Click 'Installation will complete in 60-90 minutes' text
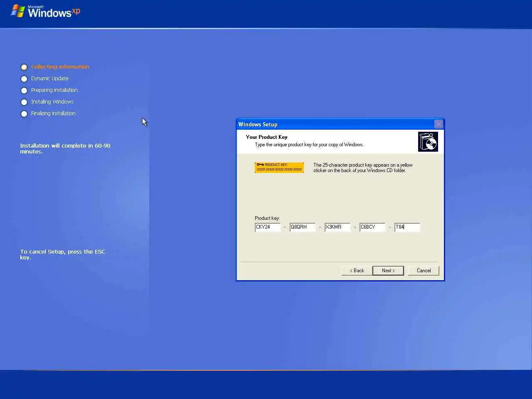The height and width of the screenshot is (399, 532). (65, 149)
